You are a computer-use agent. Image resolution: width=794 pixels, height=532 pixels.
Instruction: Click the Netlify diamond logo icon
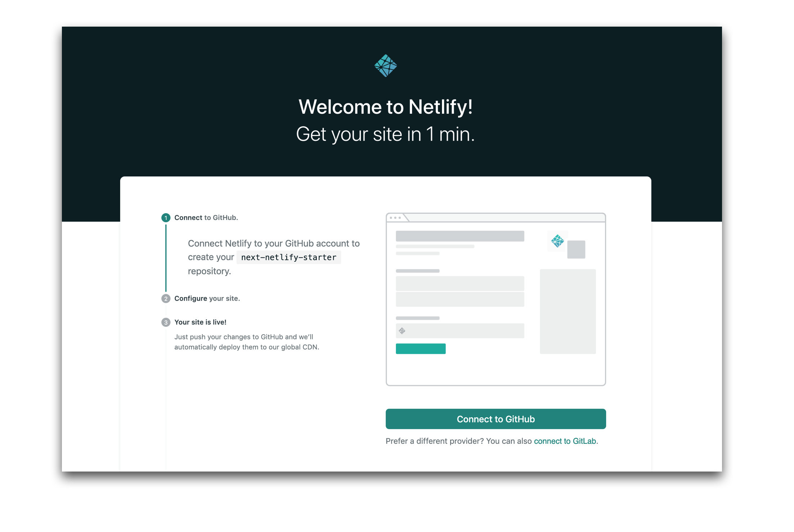point(386,65)
